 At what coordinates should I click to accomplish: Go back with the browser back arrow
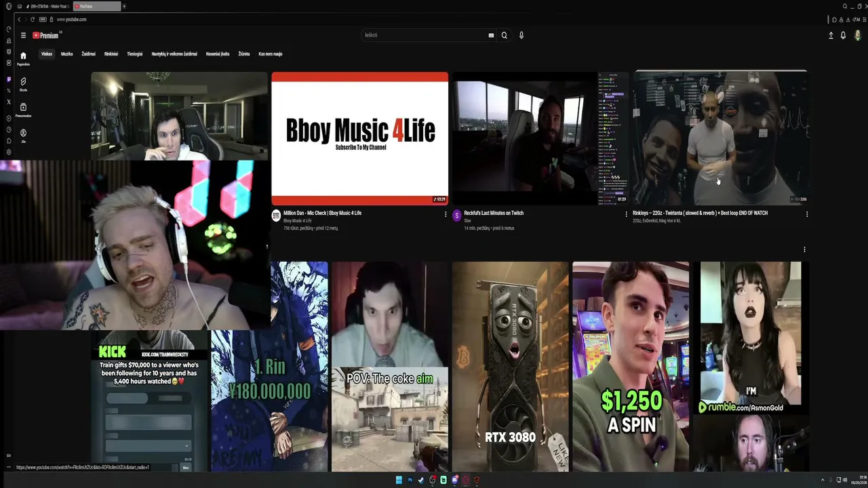click(x=19, y=19)
